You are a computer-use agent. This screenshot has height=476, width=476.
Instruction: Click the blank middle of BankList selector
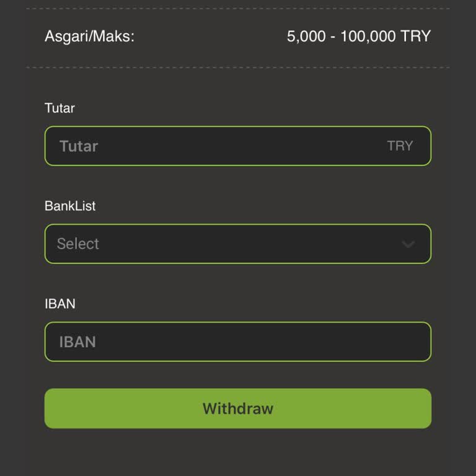[x=248, y=244]
